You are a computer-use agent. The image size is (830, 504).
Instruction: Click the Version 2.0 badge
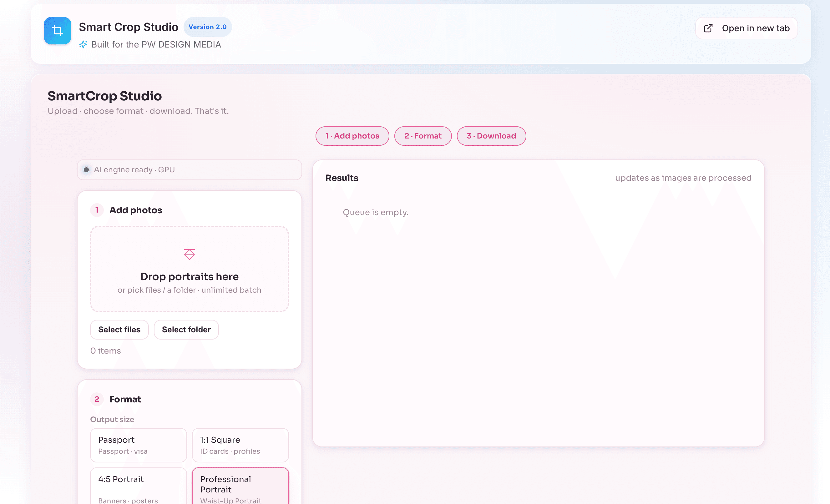click(208, 27)
